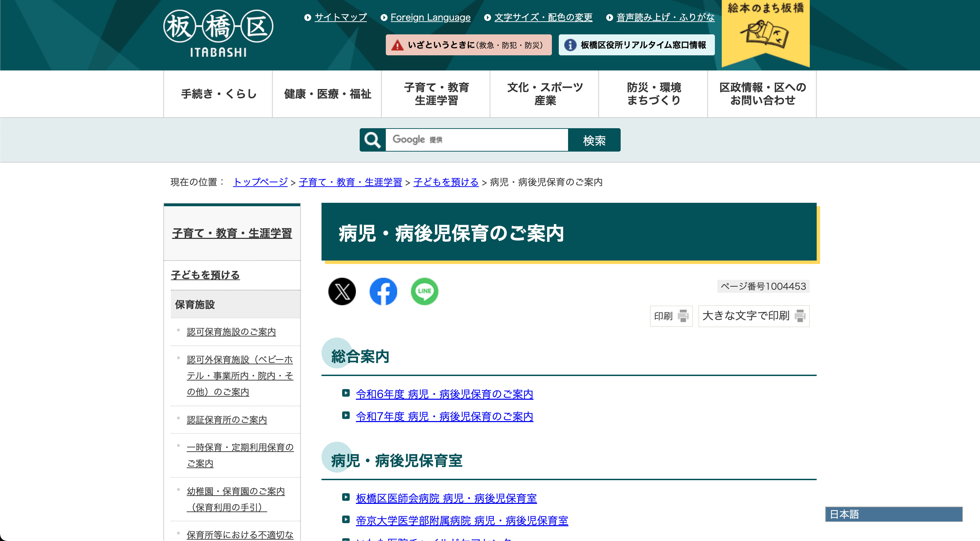
Task: Open the Foreign Language link
Action: 430,18
